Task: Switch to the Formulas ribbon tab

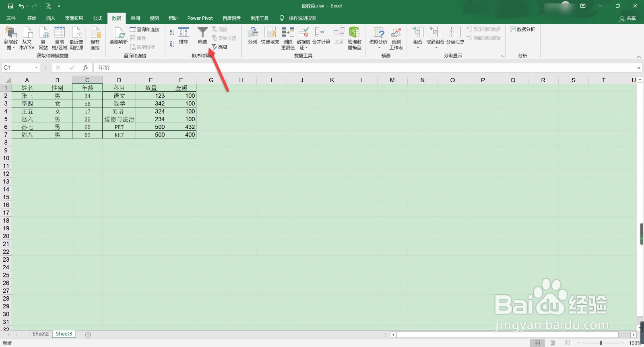Action: point(98,18)
